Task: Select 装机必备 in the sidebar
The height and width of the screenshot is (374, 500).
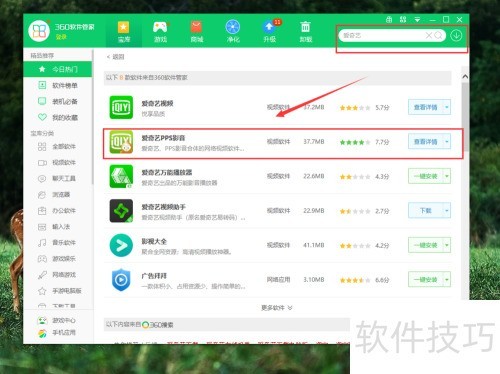Action: 58,101
